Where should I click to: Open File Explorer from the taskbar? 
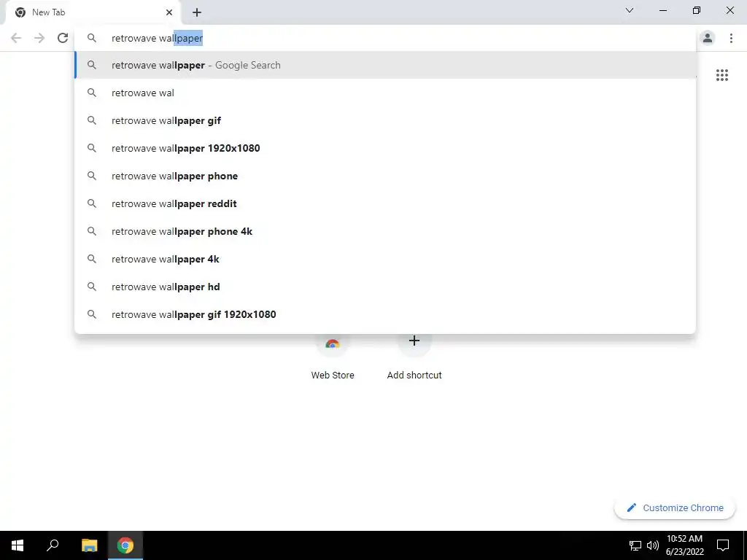pos(89,545)
